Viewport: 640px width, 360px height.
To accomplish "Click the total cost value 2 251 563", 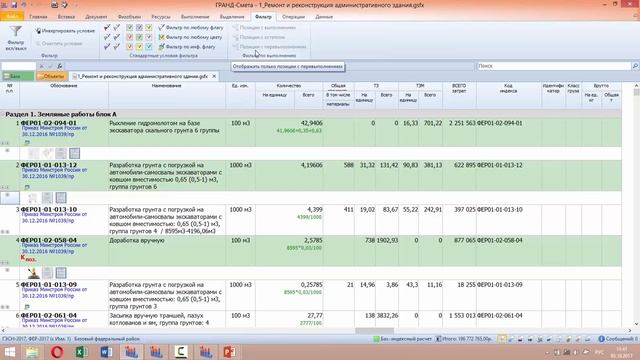I will click(x=462, y=123).
